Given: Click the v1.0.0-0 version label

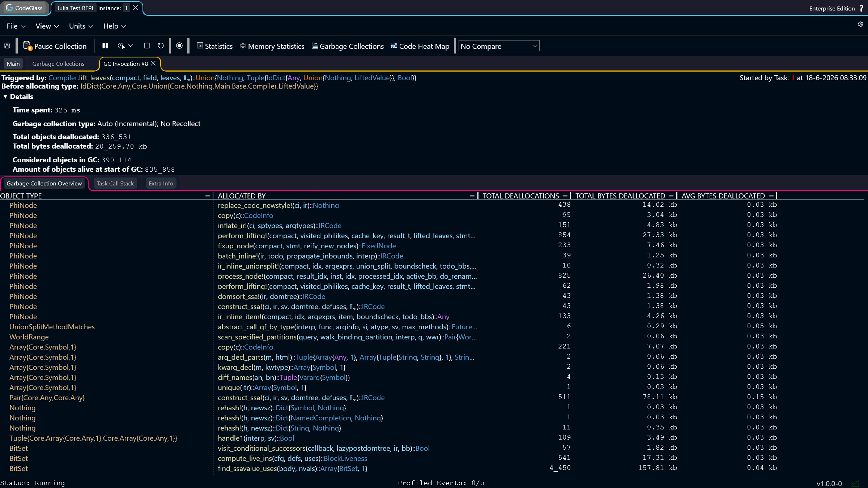Looking at the screenshot, I should [829, 483].
